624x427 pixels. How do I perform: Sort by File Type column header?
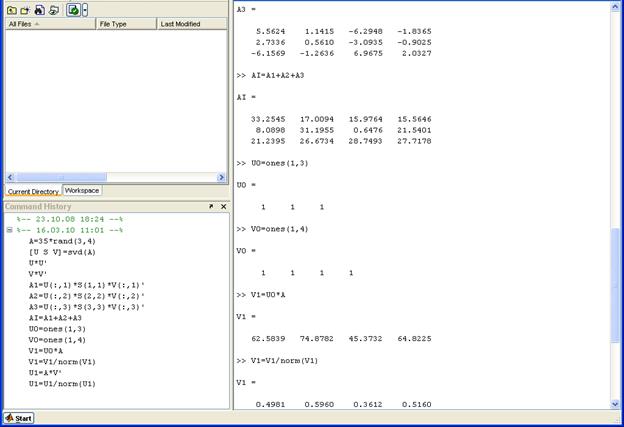point(126,23)
